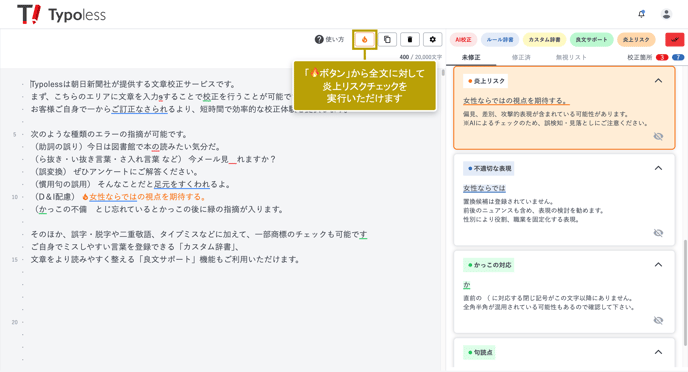Ignore the かっこの対応 suggestion via eye icon
Image resolution: width=688 pixels, height=372 pixels.
click(658, 320)
